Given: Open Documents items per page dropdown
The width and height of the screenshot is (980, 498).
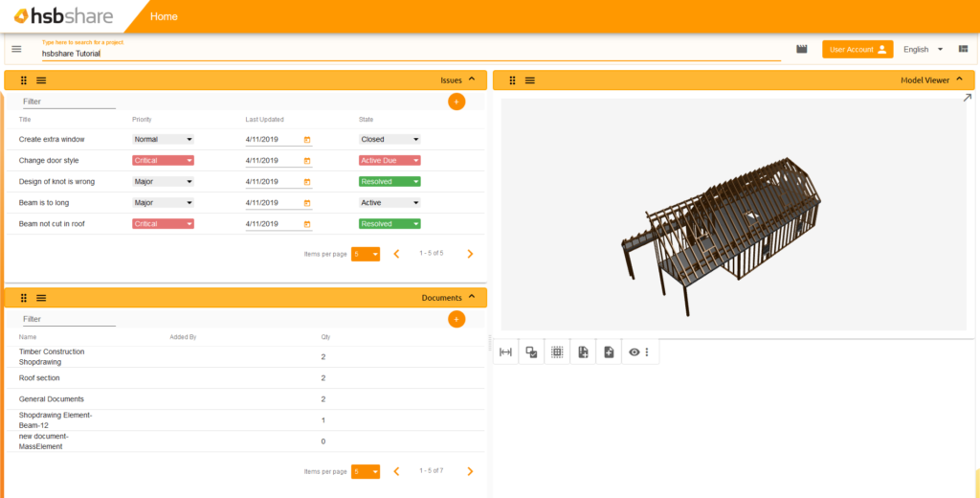Looking at the screenshot, I should click(366, 471).
